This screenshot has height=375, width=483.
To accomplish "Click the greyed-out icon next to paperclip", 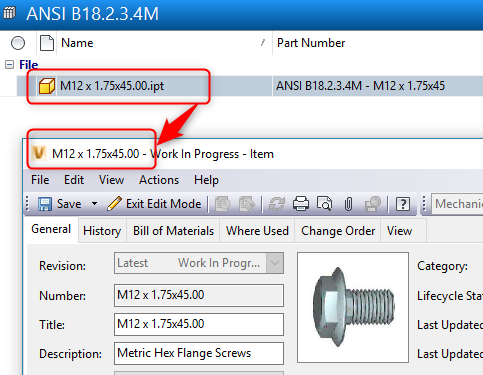I will click(373, 204).
